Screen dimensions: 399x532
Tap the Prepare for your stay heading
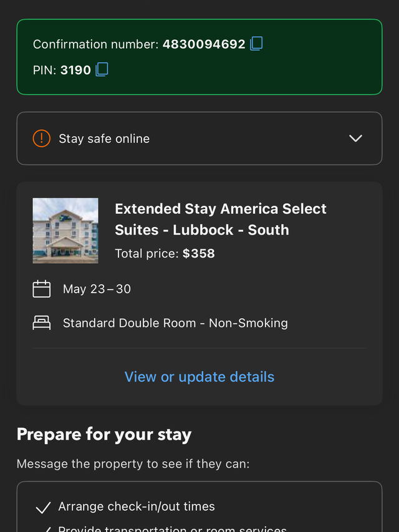coord(104,434)
